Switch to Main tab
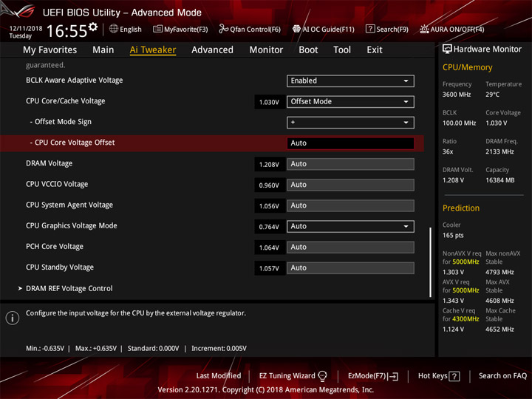 point(103,50)
